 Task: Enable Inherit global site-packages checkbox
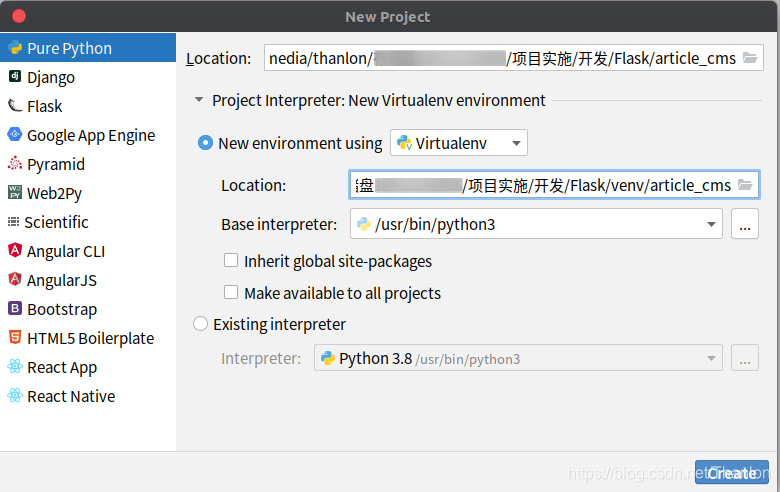coord(231,260)
